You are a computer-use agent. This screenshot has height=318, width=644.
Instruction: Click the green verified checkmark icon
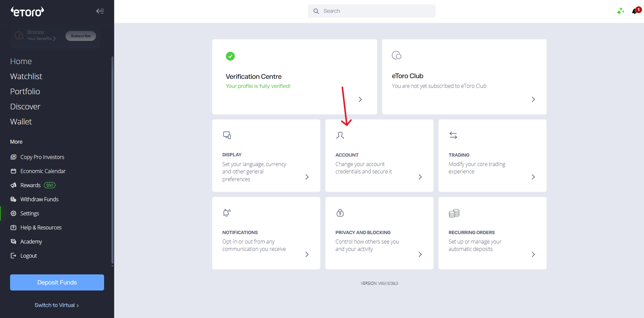click(x=230, y=56)
